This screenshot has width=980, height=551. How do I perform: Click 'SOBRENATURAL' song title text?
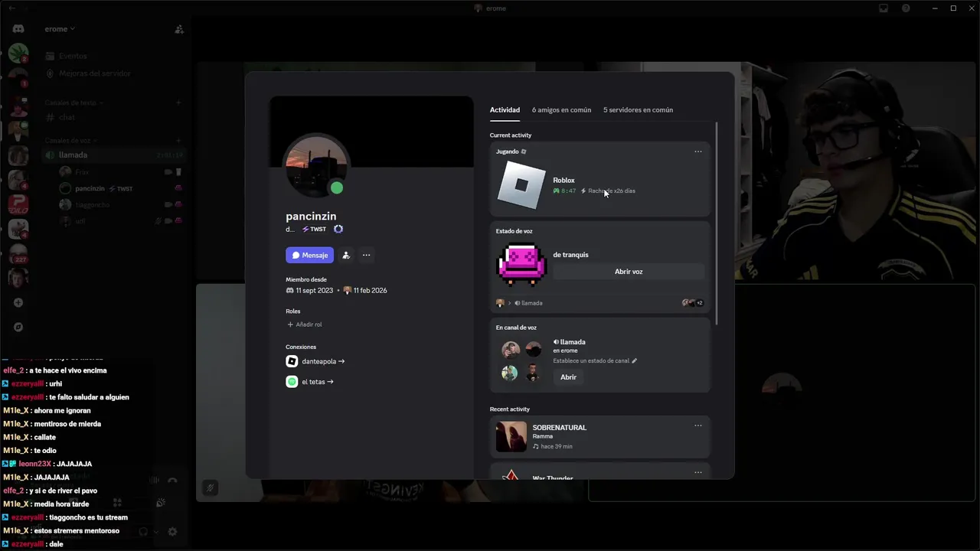[x=560, y=428]
